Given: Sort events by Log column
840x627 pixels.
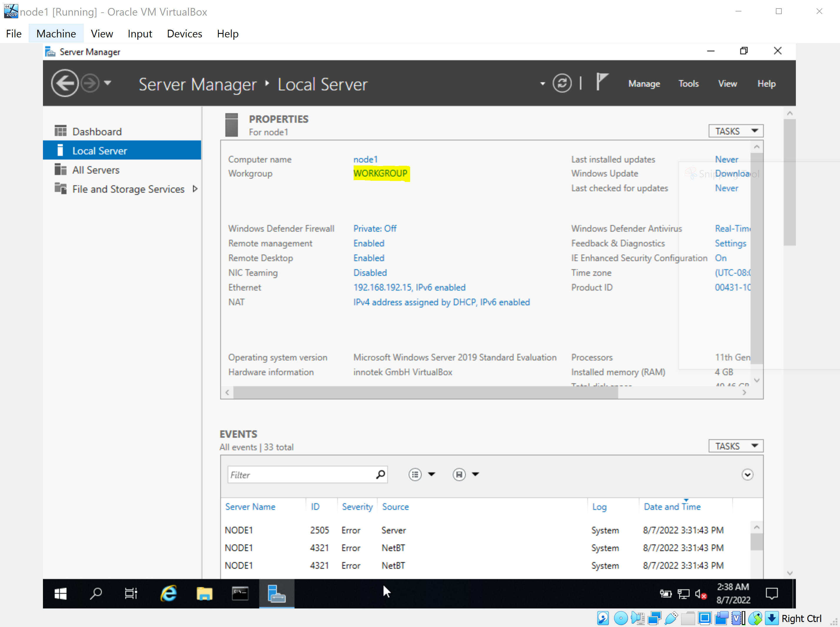Looking at the screenshot, I should point(599,507).
